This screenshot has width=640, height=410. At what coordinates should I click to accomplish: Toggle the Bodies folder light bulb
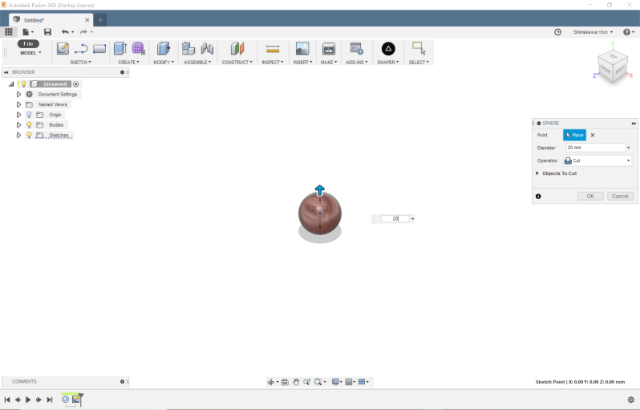tap(29, 125)
